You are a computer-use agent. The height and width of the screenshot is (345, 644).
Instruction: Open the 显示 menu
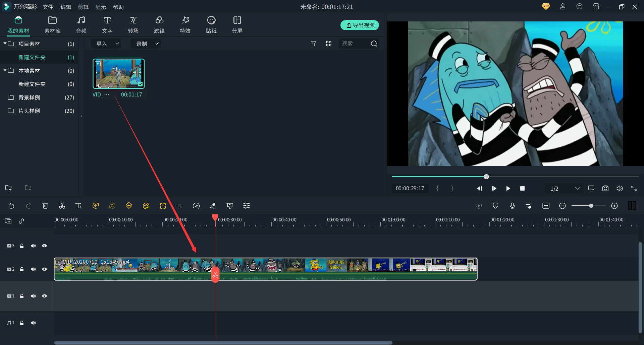[101, 7]
